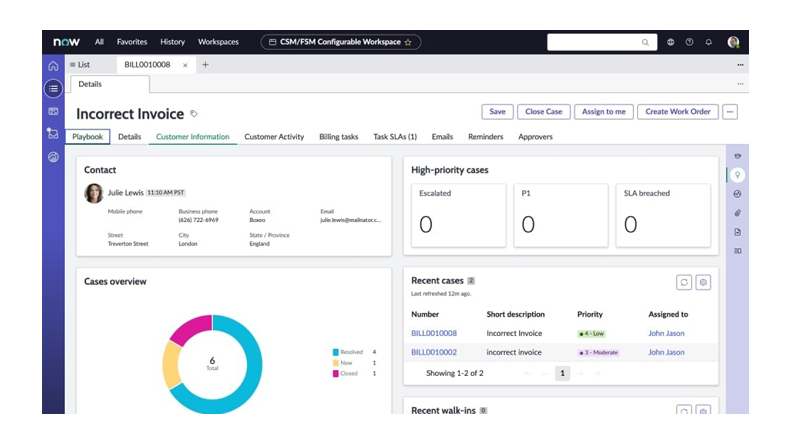
Task: Toggle the Resolved legend item in chart
Action: (x=351, y=352)
